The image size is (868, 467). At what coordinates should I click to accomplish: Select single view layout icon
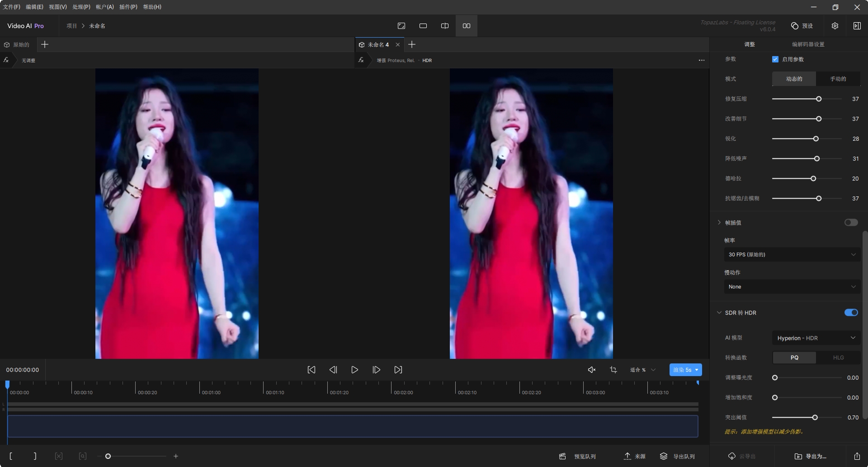(x=401, y=26)
